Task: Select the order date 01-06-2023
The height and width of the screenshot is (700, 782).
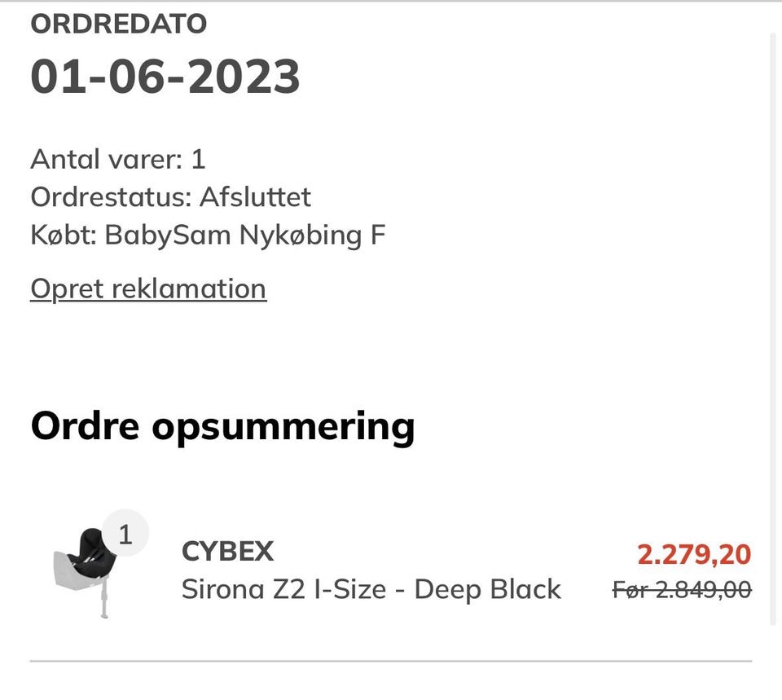Action: [165, 77]
